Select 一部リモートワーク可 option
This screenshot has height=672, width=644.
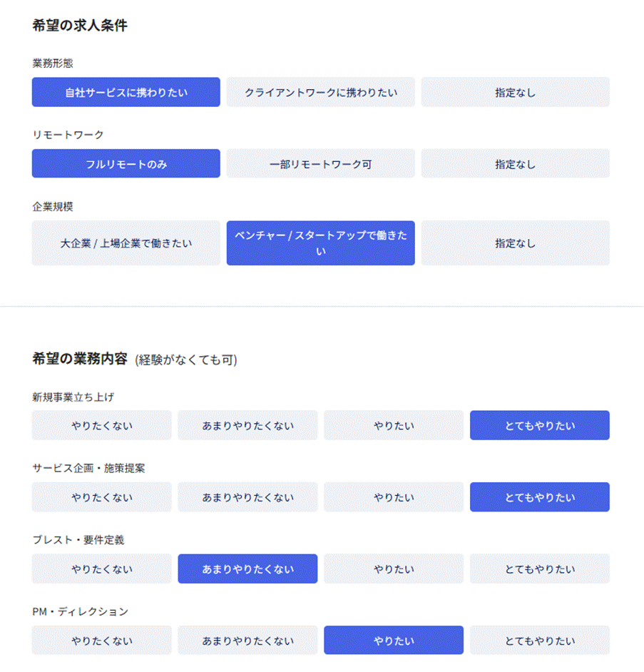point(320,163)
